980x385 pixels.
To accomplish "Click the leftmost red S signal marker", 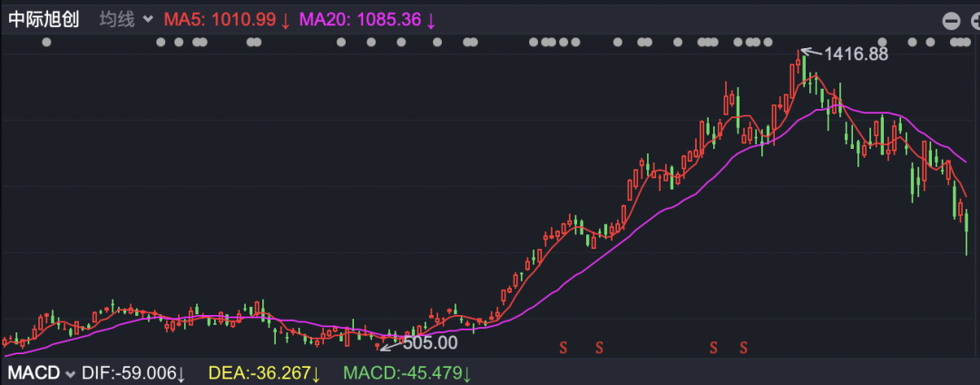I will 563,346.
